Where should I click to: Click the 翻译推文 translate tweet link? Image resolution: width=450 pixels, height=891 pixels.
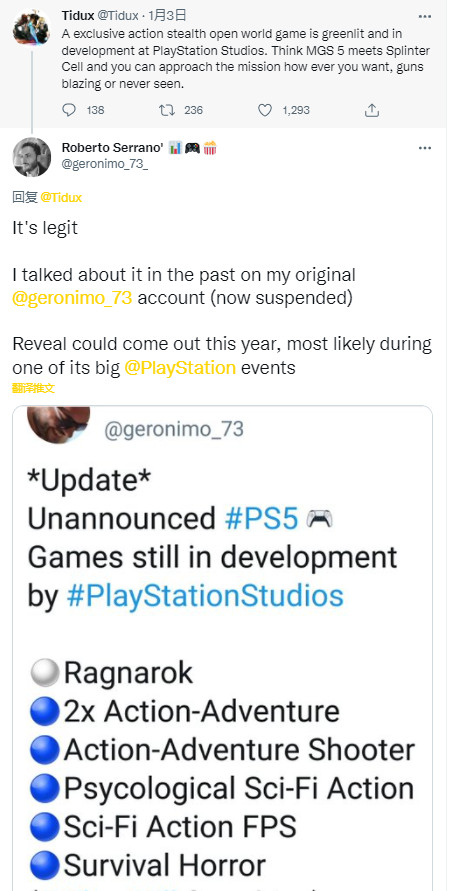(x=34, y=388)
